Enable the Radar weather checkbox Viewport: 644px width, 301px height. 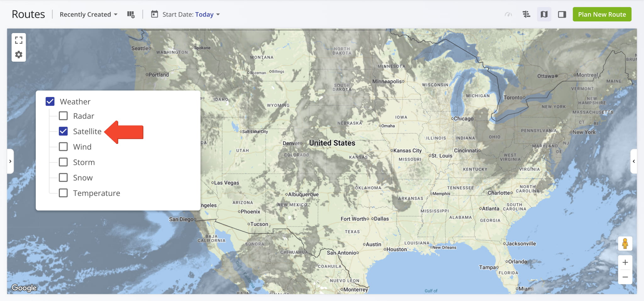pos(63,116)
